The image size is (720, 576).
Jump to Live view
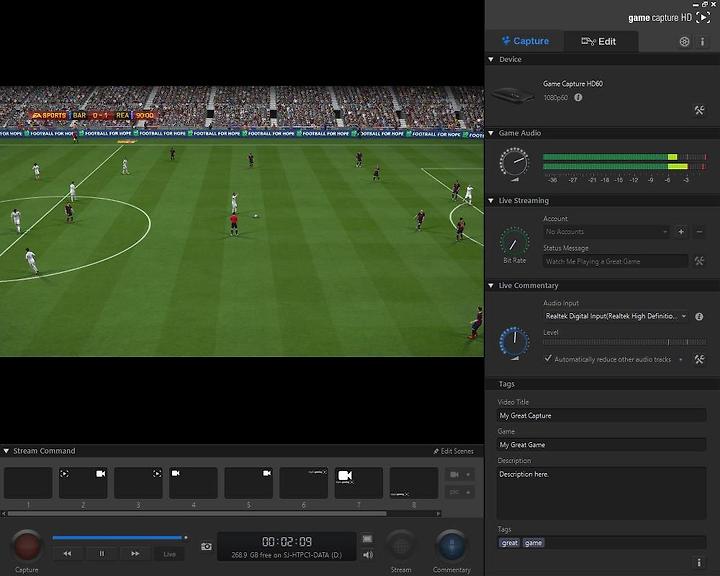pyautogui.click(x=169, y=554)
